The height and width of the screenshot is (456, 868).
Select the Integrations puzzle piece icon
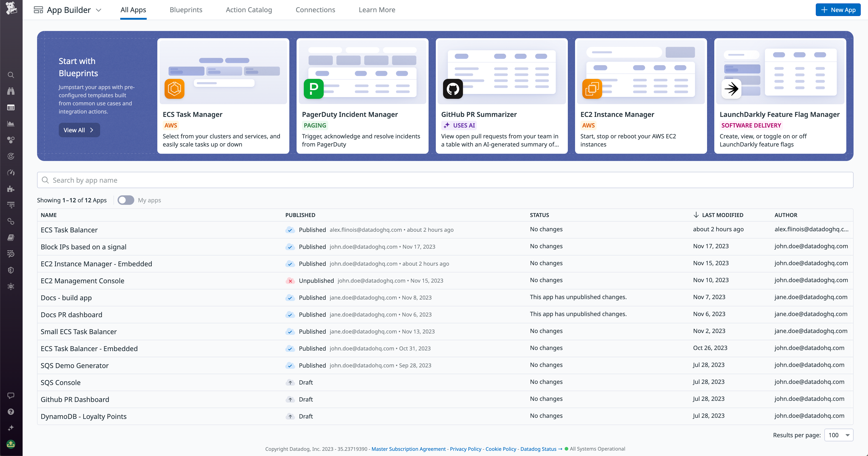click(11, 189)
